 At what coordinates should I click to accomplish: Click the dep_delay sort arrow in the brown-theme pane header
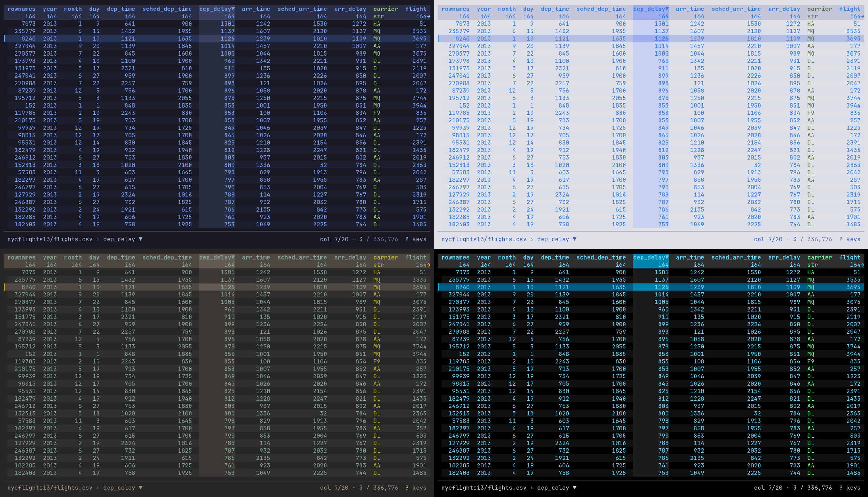233,257
